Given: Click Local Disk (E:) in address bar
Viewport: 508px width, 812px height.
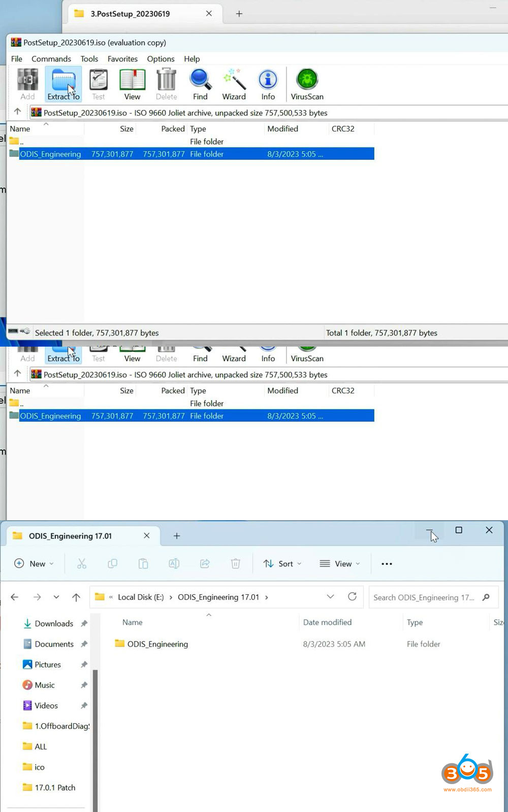Looking at the screenshot, I should (141, 597).
